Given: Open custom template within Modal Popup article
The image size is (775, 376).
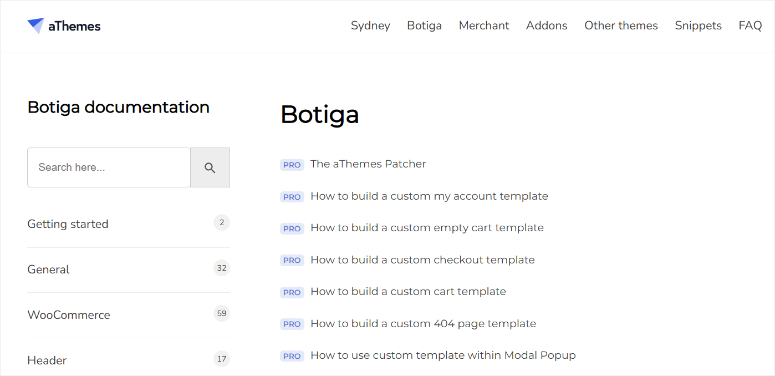Looking at the screenshot, I should coord(443,355).
